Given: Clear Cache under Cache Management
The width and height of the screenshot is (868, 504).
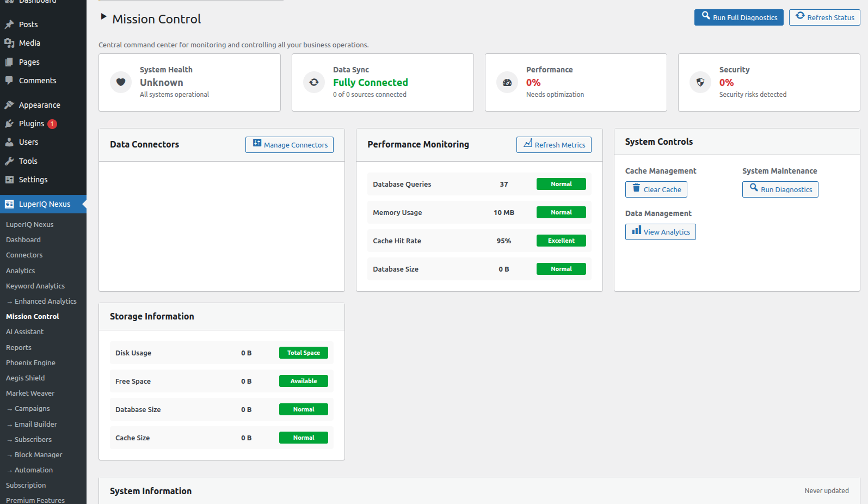Looking at the screenshot, I should click(x=656, y=189).
